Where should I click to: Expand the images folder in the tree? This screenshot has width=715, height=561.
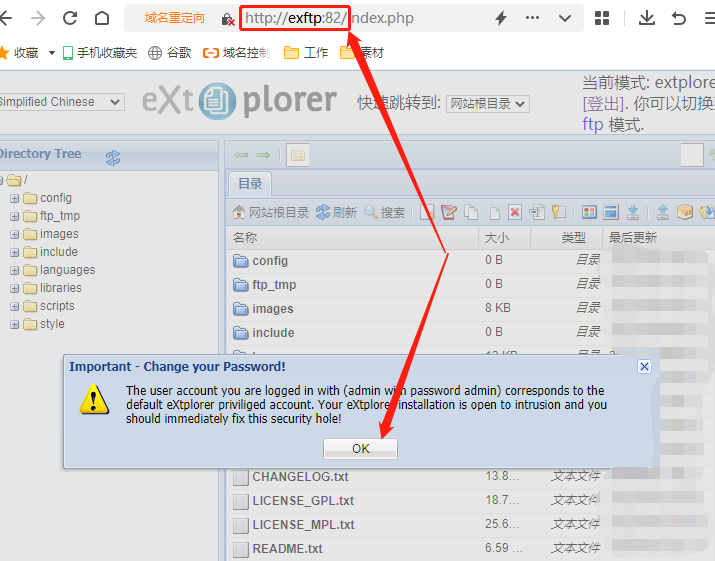[15, 234]
